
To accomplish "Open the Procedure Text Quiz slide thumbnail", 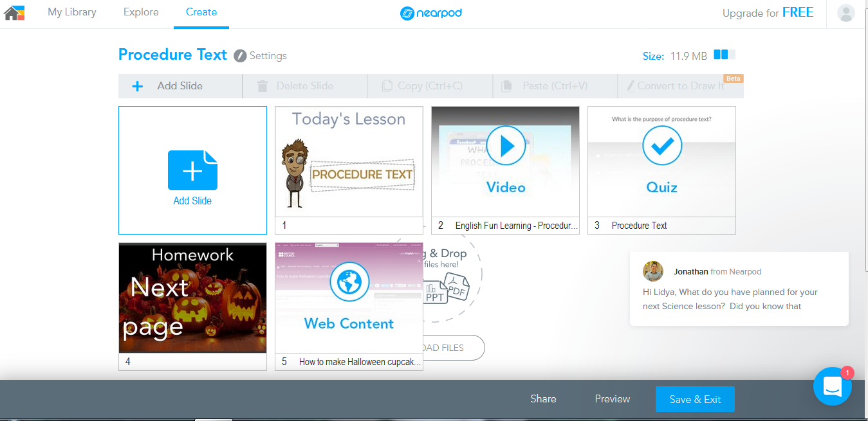I will 661,162.
